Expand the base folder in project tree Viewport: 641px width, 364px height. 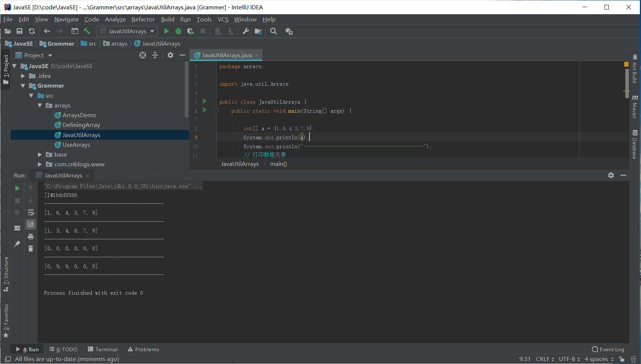point(40,155)
